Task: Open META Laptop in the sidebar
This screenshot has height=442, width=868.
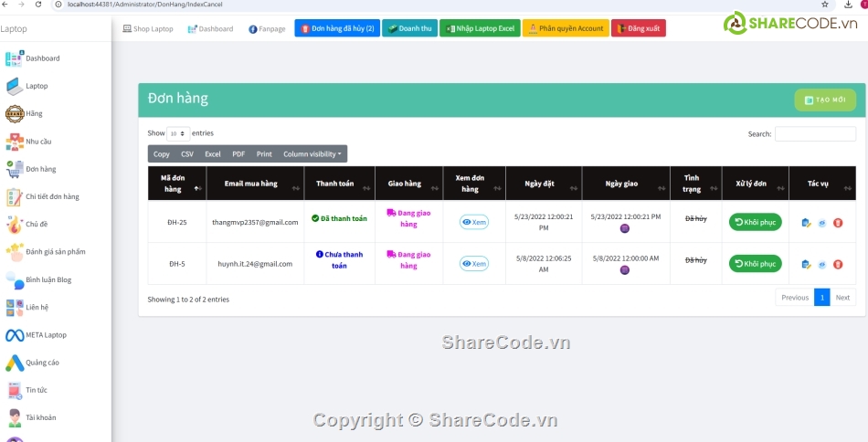Action: click(x=36, y=334)
